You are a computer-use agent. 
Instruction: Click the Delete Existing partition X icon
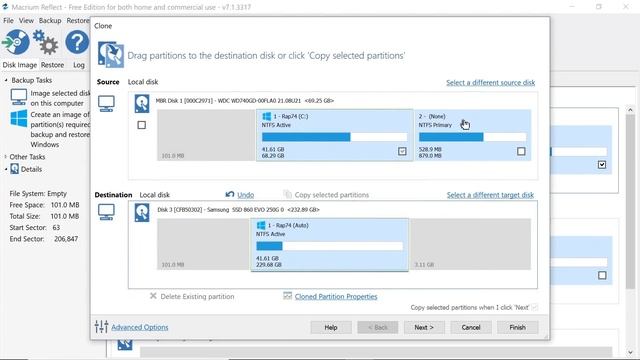153,296
